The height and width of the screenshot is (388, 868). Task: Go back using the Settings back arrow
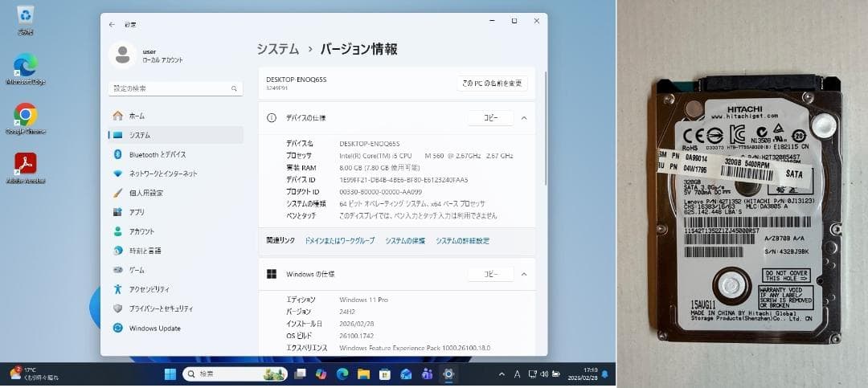pos(113,25)
